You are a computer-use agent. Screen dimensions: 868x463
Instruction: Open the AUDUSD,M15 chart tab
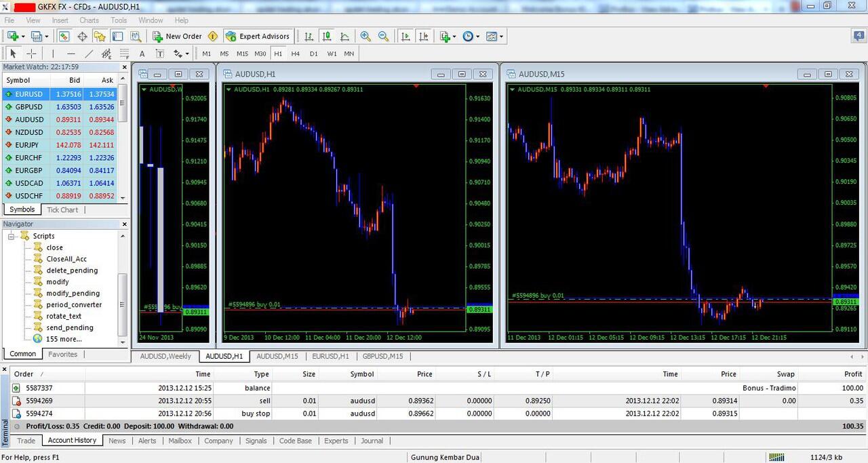[x=277, y=356]
